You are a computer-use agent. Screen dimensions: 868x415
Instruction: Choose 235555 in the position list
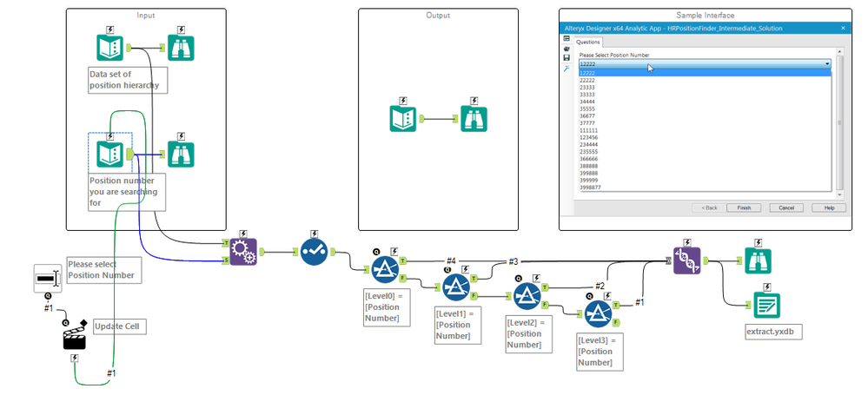tap(705, 152)
